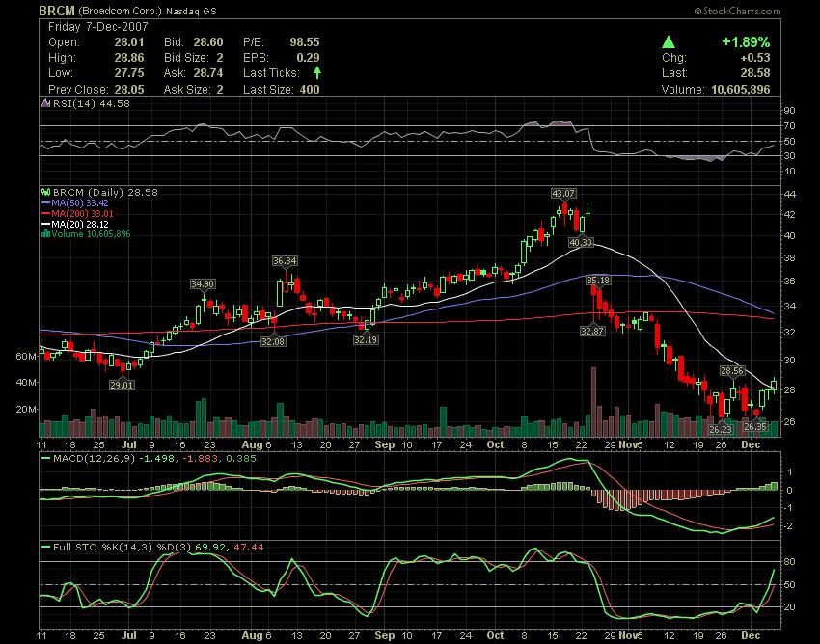Select the Last Size value 400

[x=310, y=90]
